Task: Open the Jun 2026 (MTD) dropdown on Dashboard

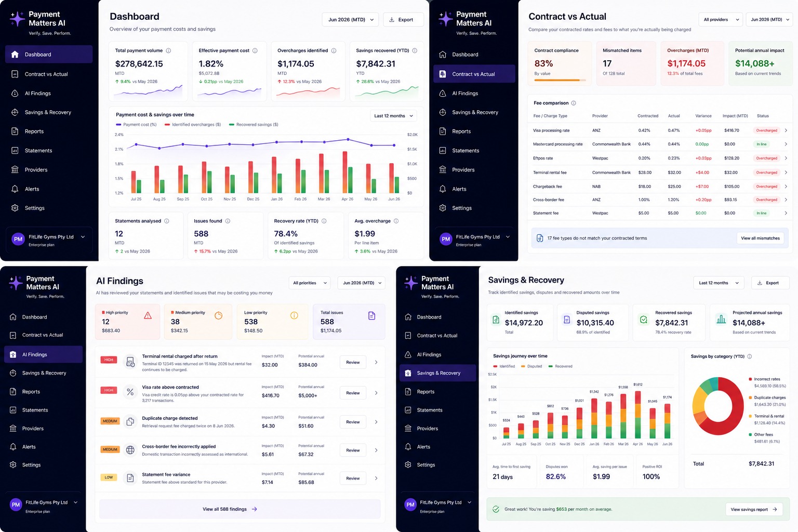Action: 350,20
